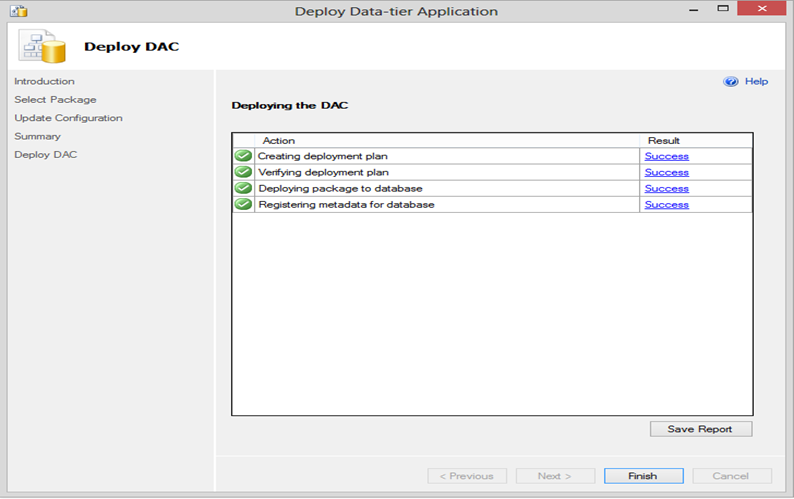This screenshot has height=499, width=794.
Task: Click the window title bar app icon
Action: [18, 11]
